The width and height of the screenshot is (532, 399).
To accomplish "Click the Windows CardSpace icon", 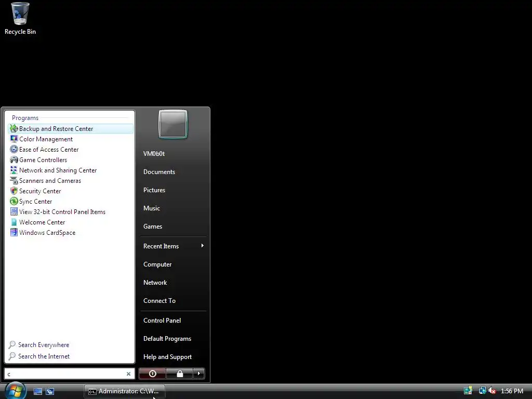I will 14,232.
